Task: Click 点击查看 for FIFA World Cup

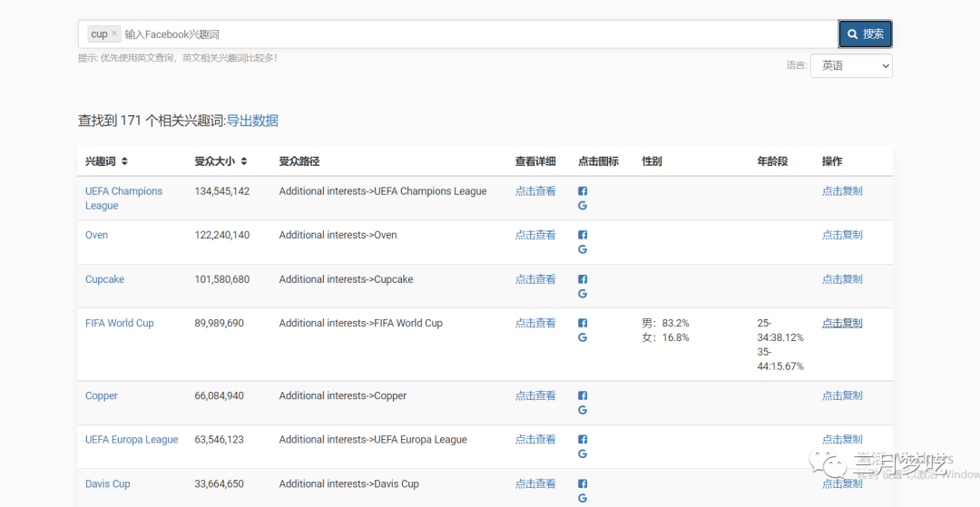Action: coord(535,323)
